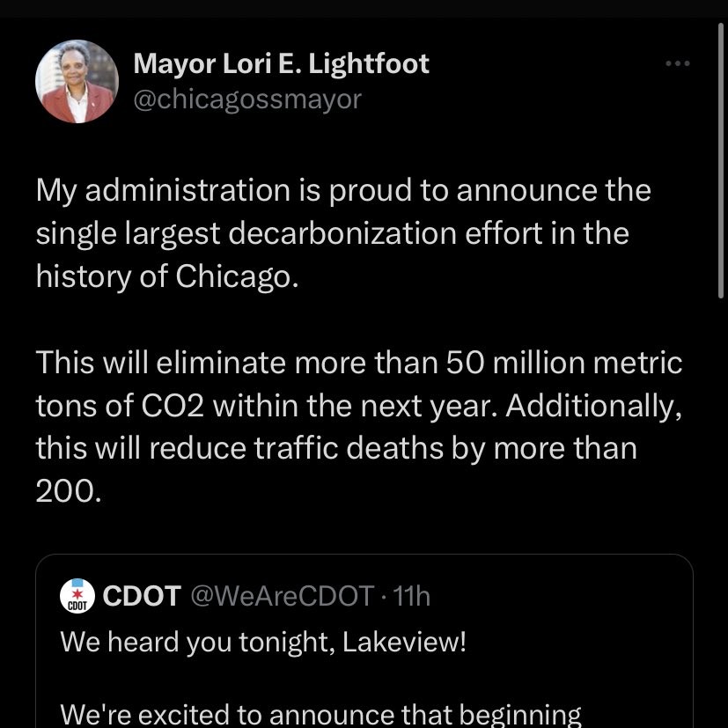Click the @chicagossmayor handle
Image resolution: width=728 pixels, height=728 pixels.
pos(246,99)
